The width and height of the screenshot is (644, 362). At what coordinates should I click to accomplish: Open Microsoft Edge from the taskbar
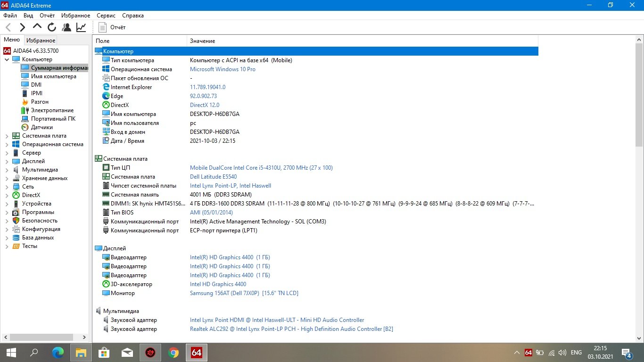(58, 353)
